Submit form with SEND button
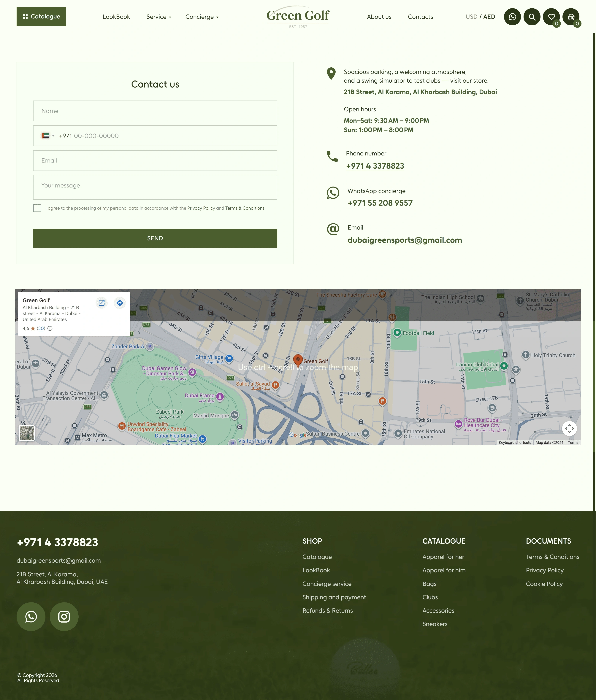 (x=155, y=238)
